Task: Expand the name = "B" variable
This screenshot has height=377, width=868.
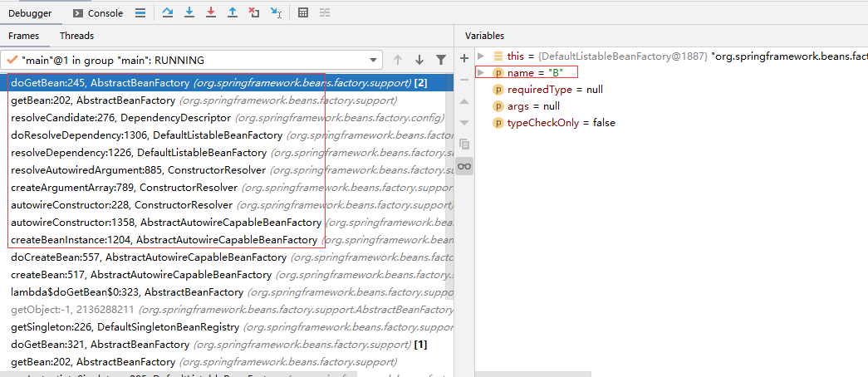Action: 481,72
